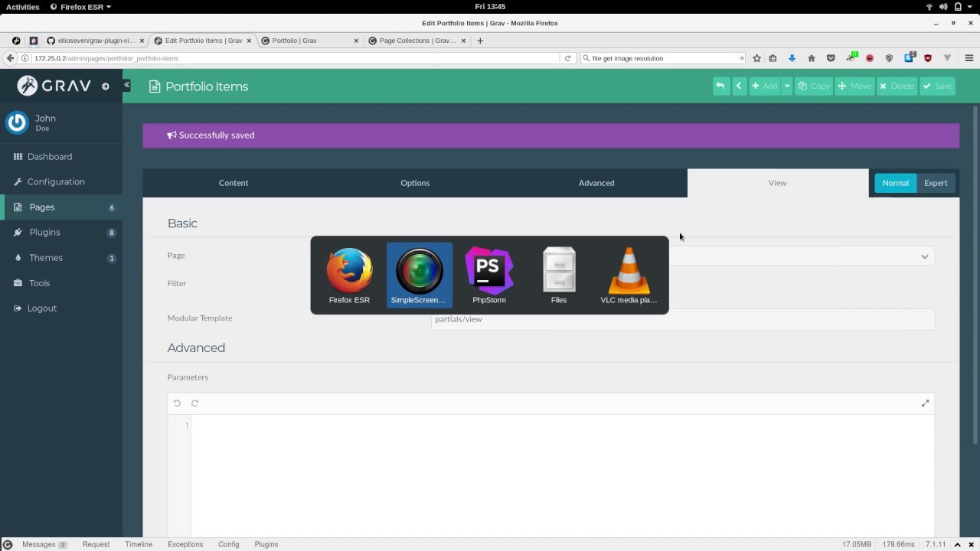Click the Save button
Screen dimensions: 980x551
click(938, 86)
